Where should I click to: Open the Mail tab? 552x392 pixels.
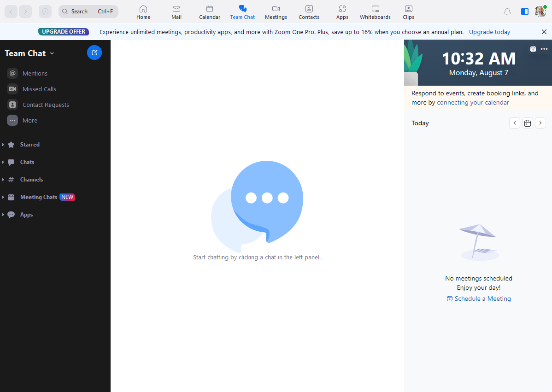tap(176, 12)
